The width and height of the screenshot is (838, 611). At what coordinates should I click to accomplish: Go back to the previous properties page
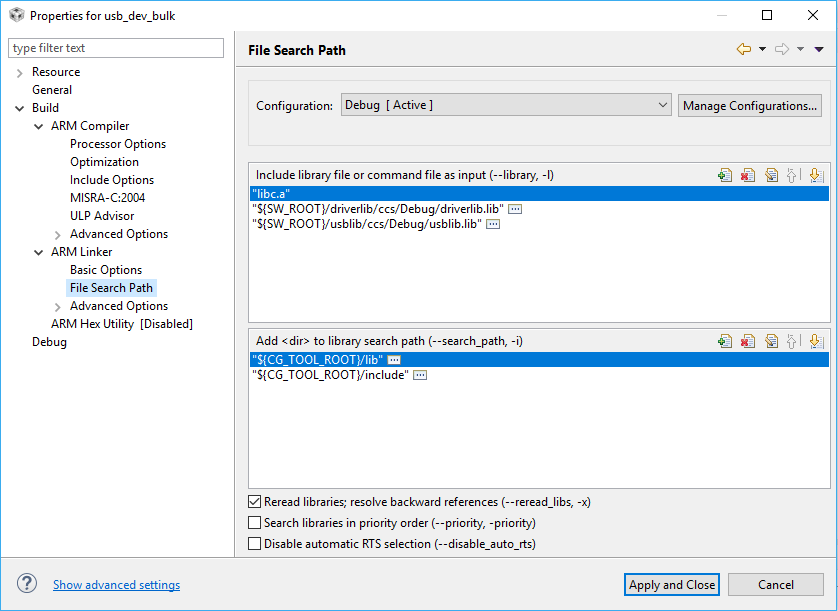743,49
